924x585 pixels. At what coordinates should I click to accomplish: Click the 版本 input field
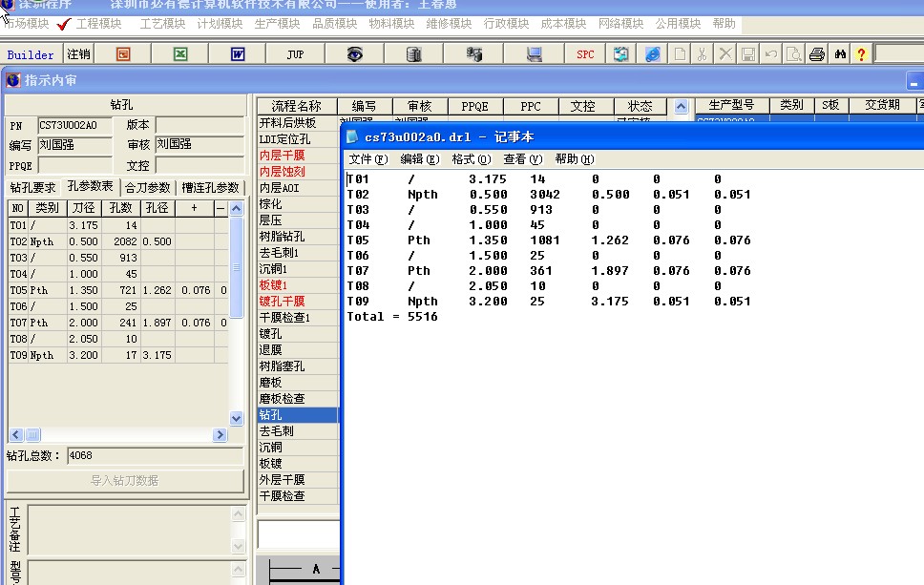click(199, 125)
